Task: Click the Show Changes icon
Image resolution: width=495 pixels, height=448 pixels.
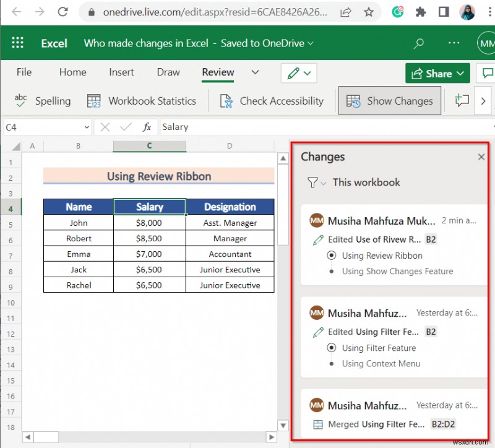Action: [x=353, y=101]
